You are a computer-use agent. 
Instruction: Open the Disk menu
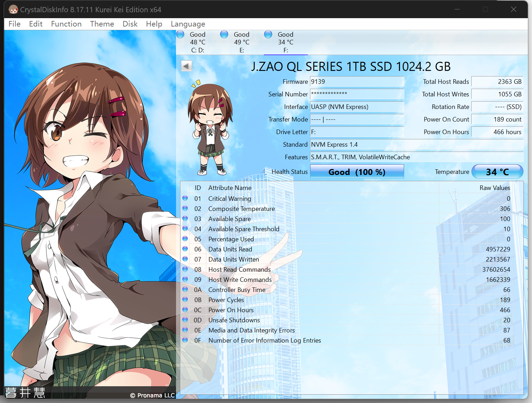click(130, 24)
